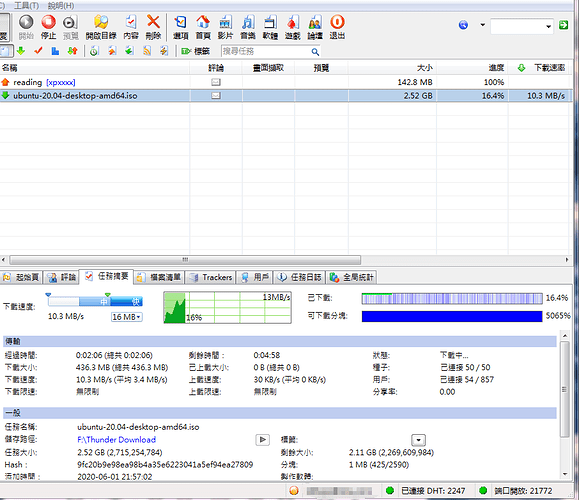Open the F:\Thunder Download path link

click(x=116, y=439)
